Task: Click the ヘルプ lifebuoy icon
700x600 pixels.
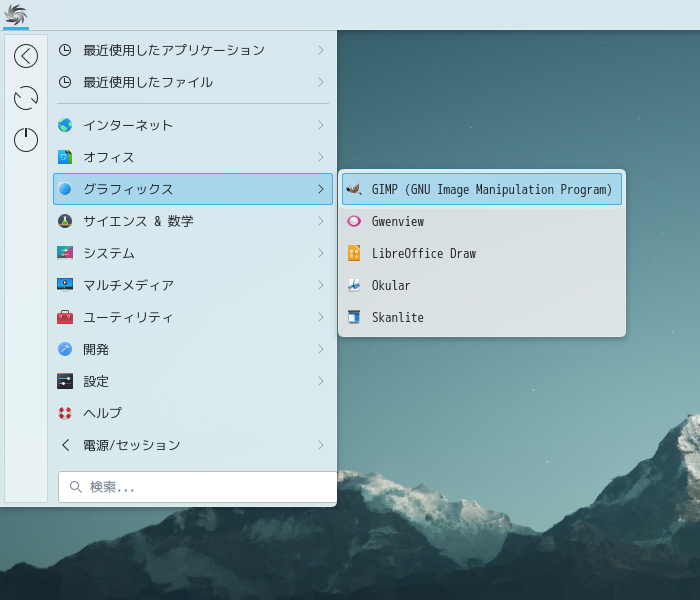Action: [x=65, y=413]
